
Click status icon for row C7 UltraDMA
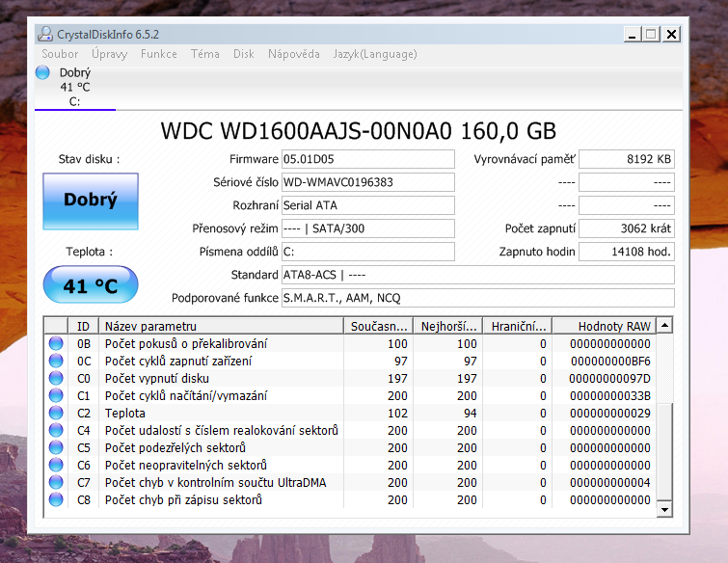click(x=55, y=483)
